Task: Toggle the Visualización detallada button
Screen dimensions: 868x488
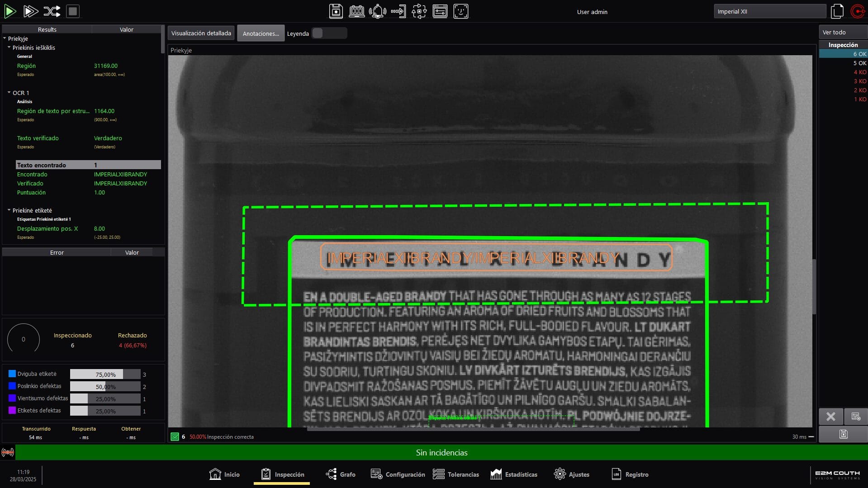Action: tap(201, 33)
